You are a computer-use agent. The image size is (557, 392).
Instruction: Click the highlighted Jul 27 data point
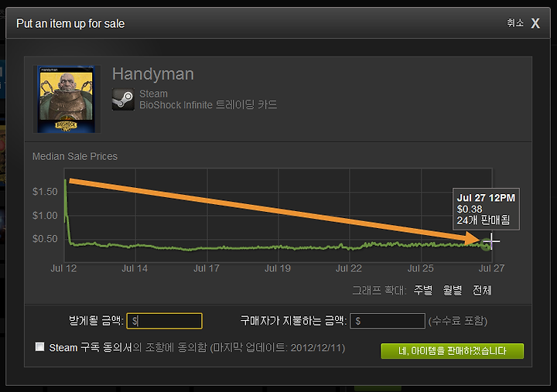pos(486,244)
